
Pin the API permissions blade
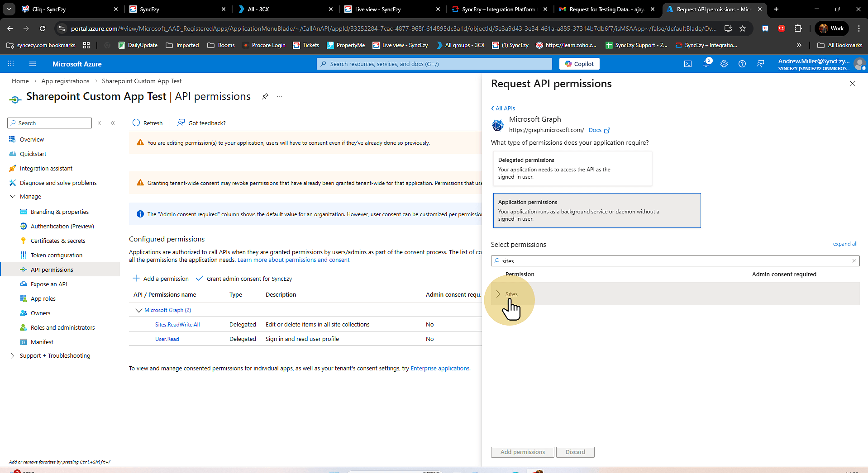265,96
